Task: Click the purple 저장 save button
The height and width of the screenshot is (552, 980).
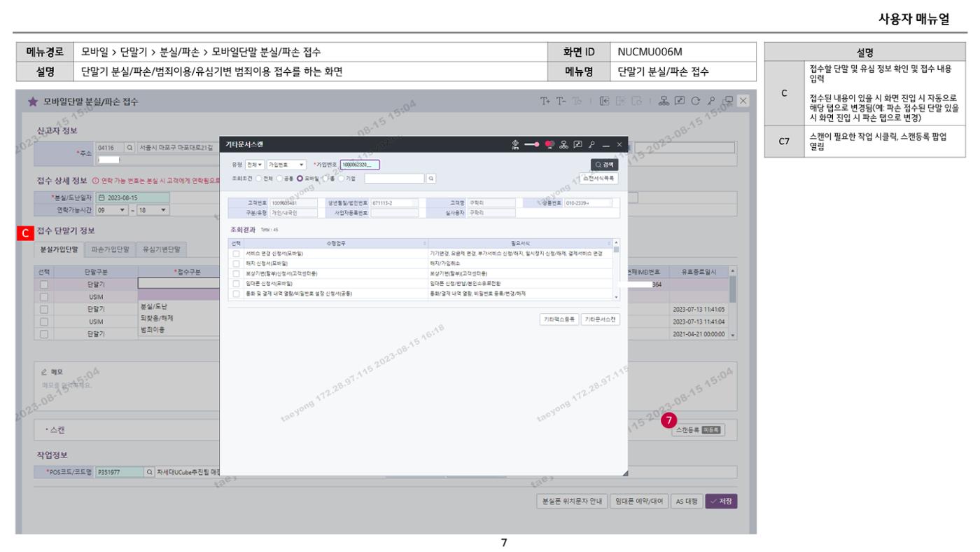Action: coord(721,502)
